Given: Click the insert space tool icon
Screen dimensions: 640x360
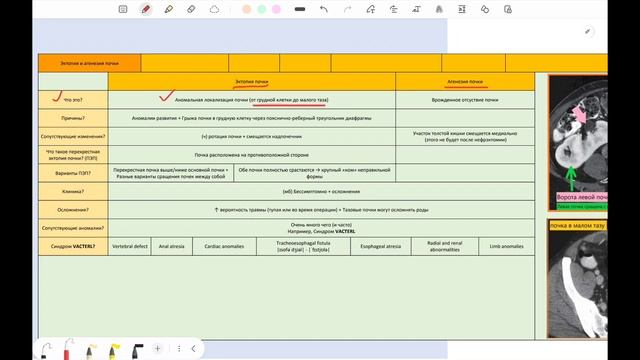Looking at the screenshot, I should (x=462, y=9).
